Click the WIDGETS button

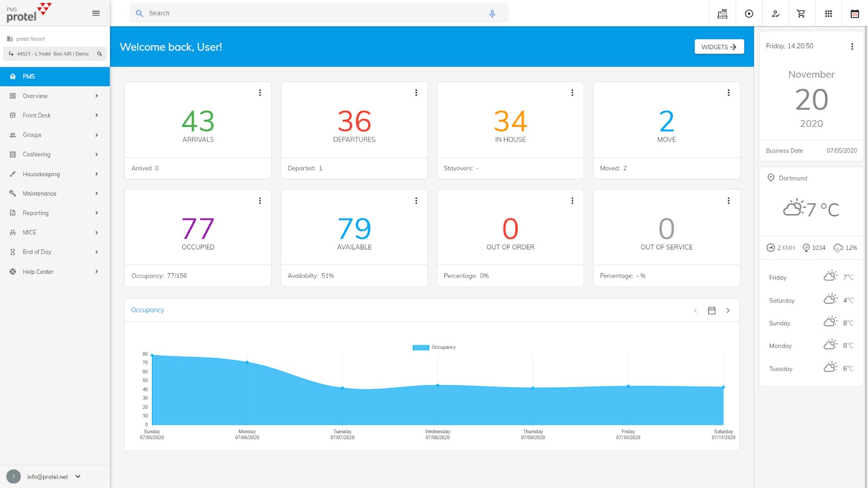(x=719, y=47)
